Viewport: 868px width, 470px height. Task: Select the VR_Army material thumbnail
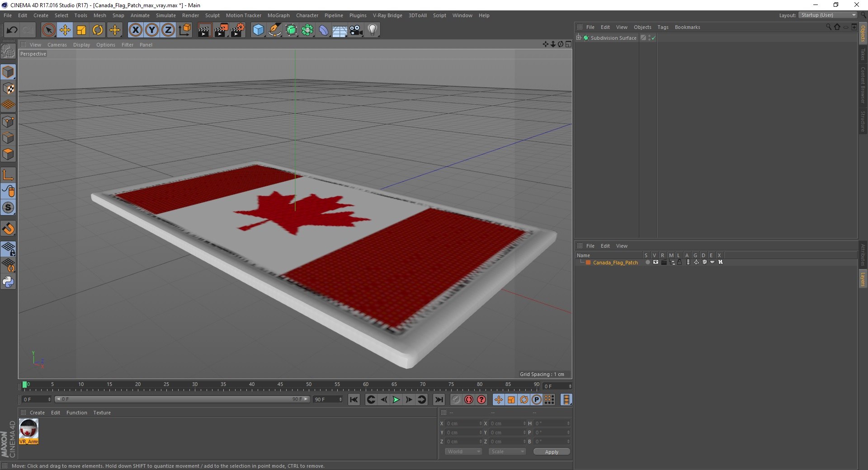28,431
